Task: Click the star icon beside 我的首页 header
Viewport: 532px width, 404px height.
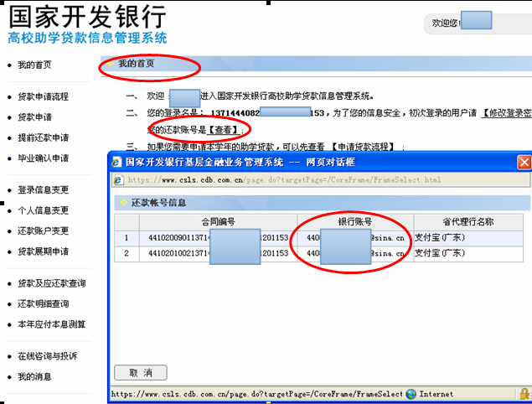Action: (110, 64)
